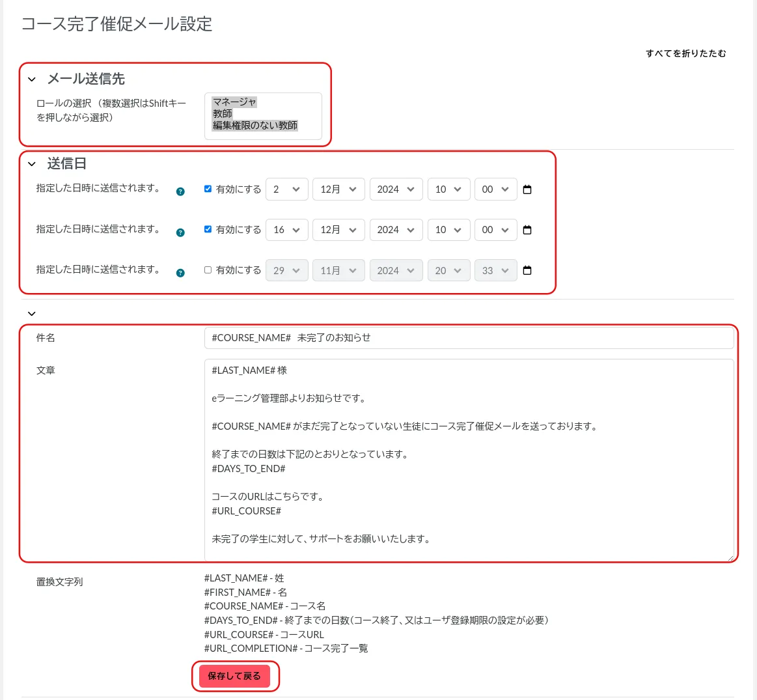Click help icon beside second send date

coord(180,232)
